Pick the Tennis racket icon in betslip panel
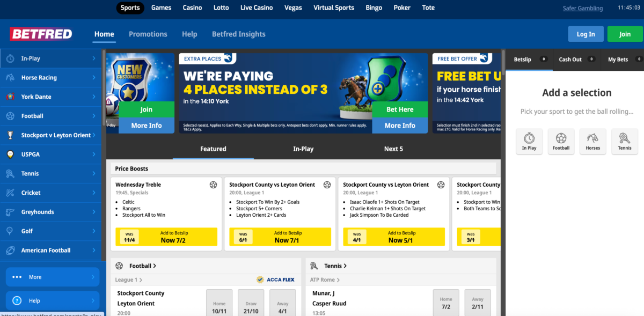The width and height of the screenshot is (644, 316). [x=625, y=142]
